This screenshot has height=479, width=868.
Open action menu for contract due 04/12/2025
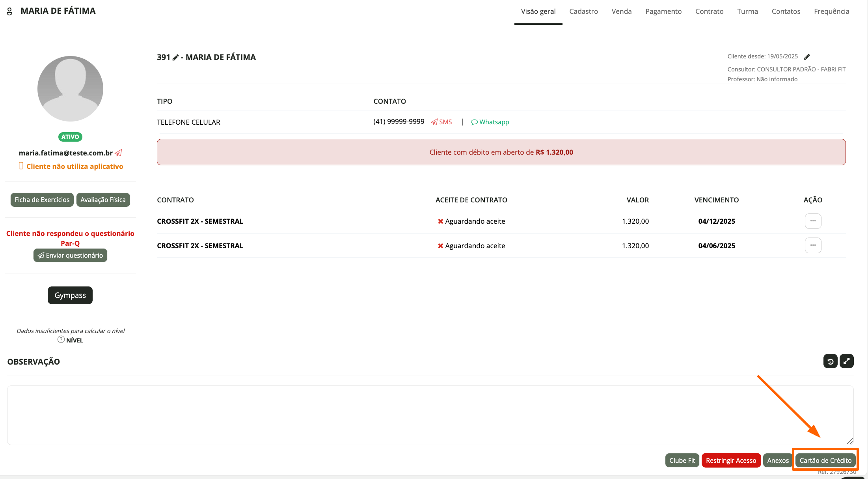pos(813,221)
